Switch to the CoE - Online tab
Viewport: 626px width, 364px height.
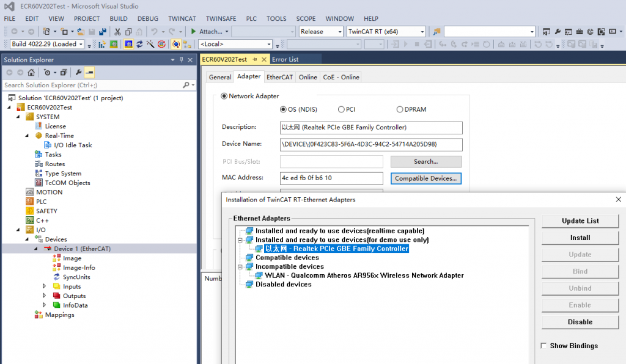(x=341, y=77)
